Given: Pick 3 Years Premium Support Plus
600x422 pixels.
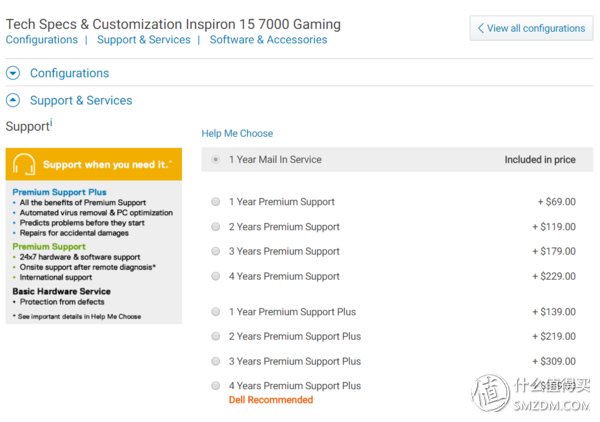Looking at the screenshot, I should tap(216, 361).
